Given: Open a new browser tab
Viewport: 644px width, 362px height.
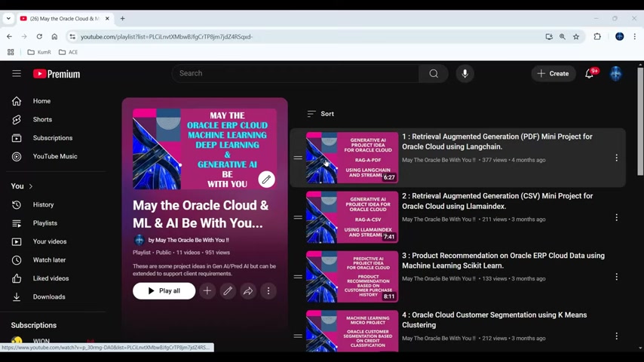Looking at the screenshot, I should click(122, 19).
